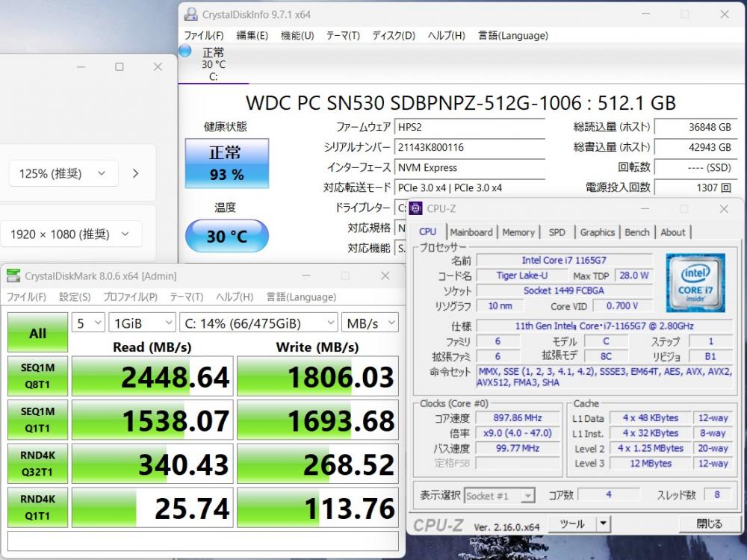Click the ファームウェア field showing HPS2
The image size is (747, 560).
click(x=470, y=127)
